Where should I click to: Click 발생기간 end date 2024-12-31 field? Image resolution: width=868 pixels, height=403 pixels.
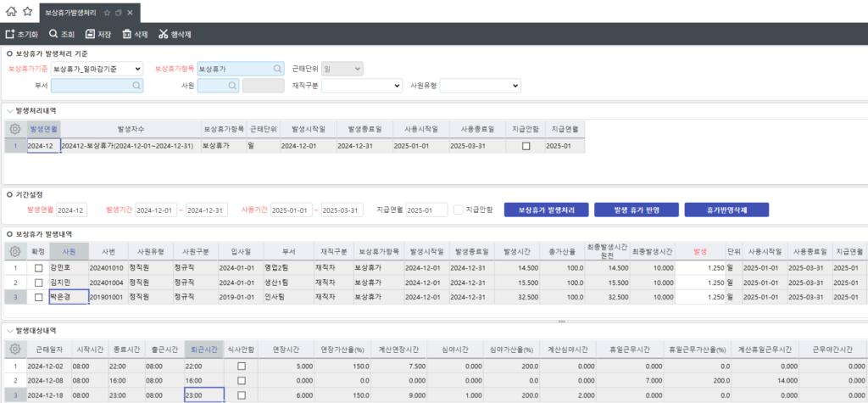pyautogui.click(x=207, y=210)
